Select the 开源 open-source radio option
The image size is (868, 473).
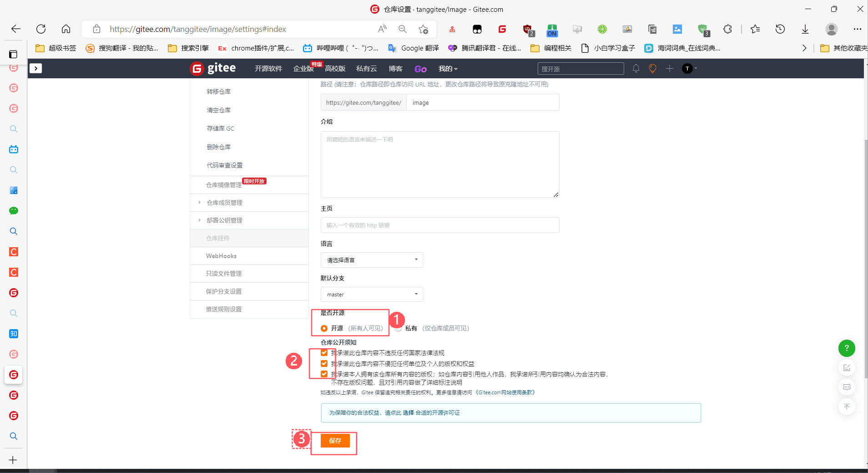(324, 328)
